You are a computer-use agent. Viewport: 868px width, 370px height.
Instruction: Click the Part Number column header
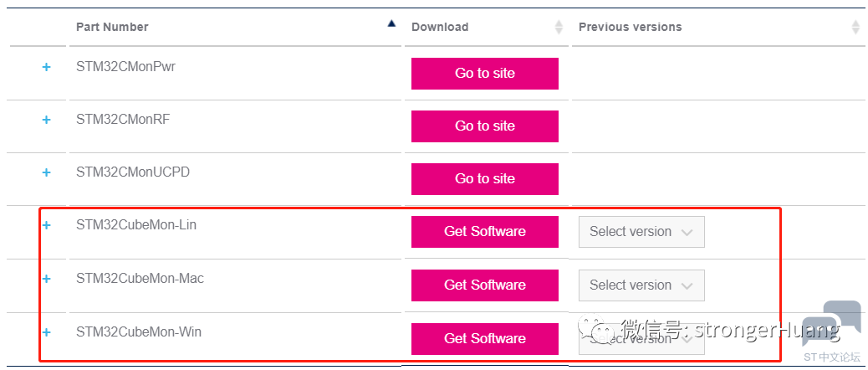(112, 27)
